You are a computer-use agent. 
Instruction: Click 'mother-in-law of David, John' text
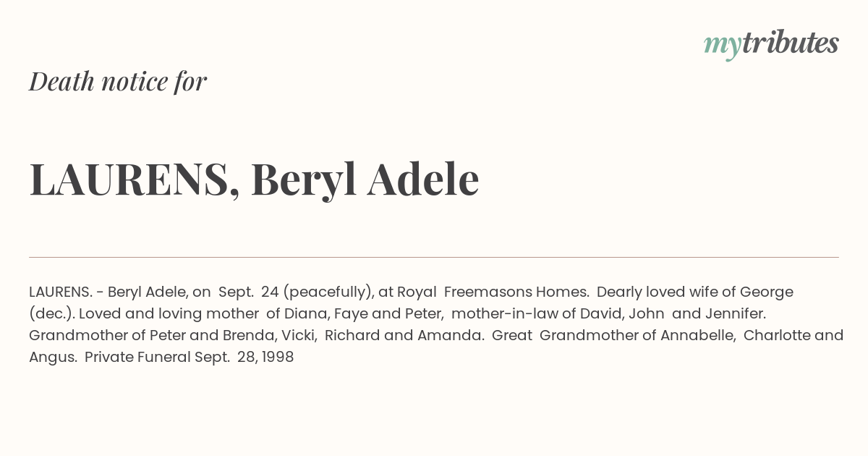[558, 313]
